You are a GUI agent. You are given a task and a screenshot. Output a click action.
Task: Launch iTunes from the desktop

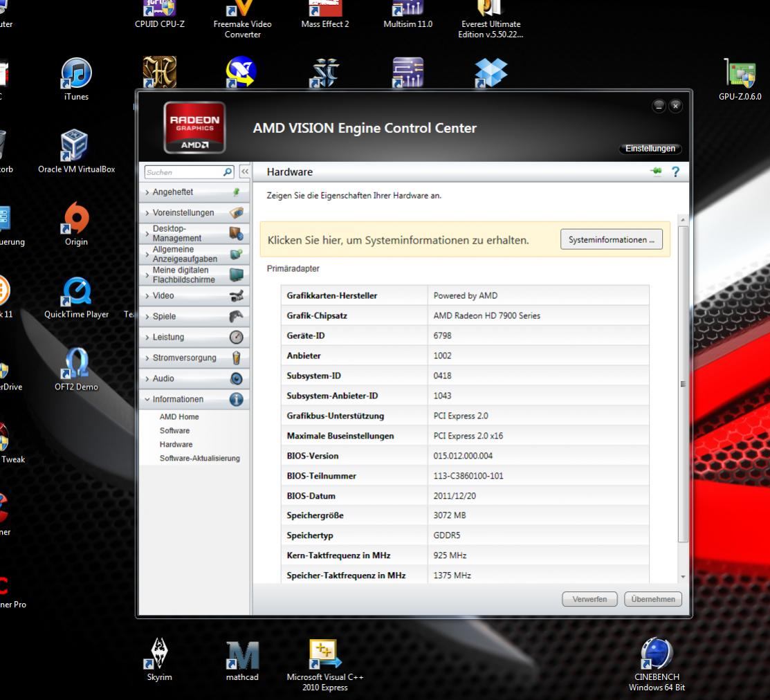(76, 79)
